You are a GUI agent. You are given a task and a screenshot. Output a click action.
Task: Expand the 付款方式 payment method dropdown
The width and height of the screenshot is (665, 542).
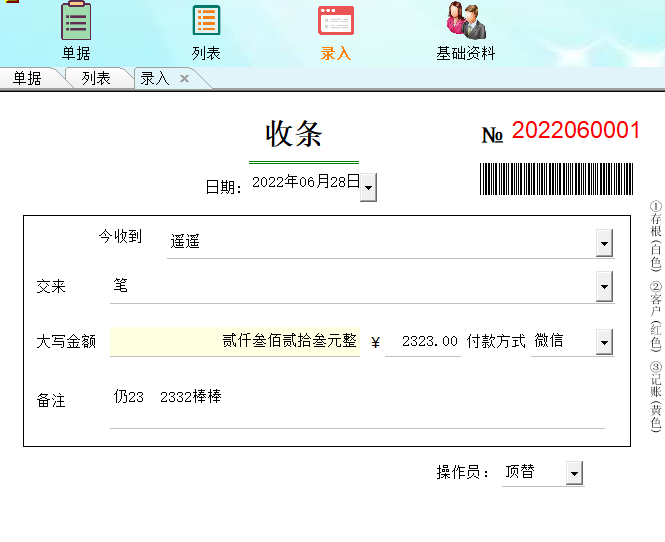pos(604,342)
